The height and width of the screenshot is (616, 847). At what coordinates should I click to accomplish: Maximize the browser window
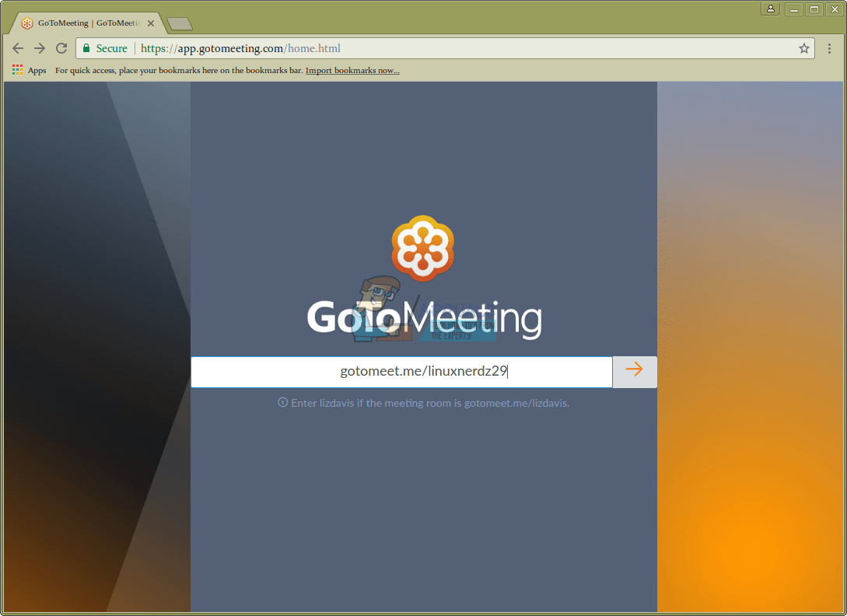[x=814, y=9]
